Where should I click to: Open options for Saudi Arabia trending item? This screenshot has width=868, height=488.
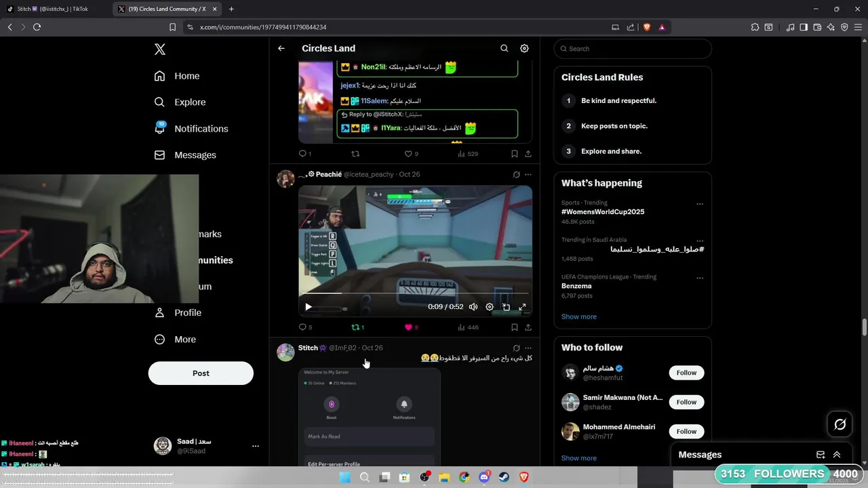pyautogui.click(x=700, y=241)
